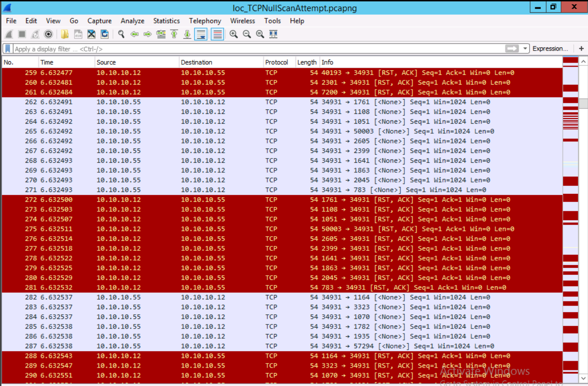Image resolution: width=588 pixels, height=386 pixels.
Task: Select packet 262 to port 1761
Action: pyautogui.click(x=282, y=102)
